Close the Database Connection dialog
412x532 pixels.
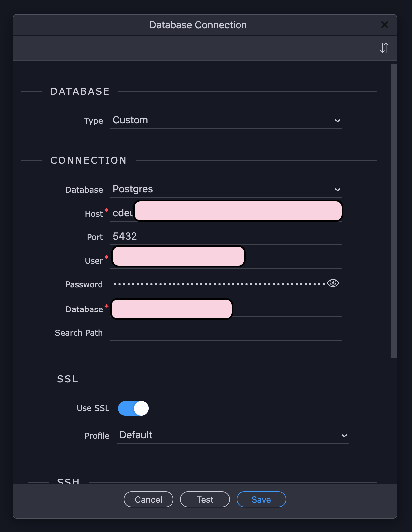click(385, 25)
